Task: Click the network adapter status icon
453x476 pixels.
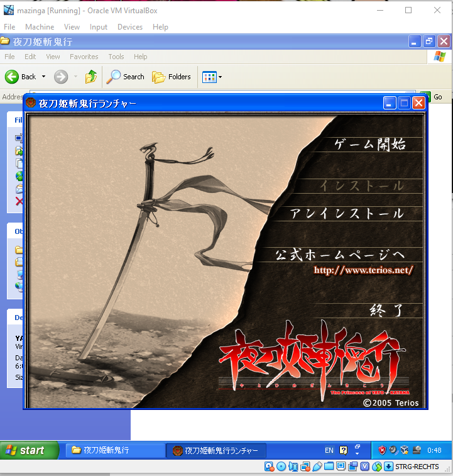Action: 305,467
